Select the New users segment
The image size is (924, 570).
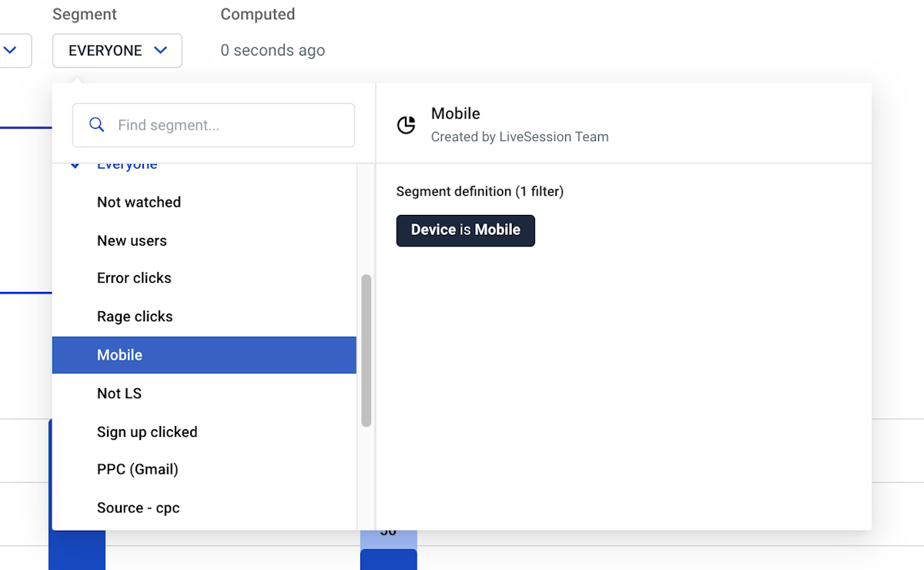[x=132, y=241]
